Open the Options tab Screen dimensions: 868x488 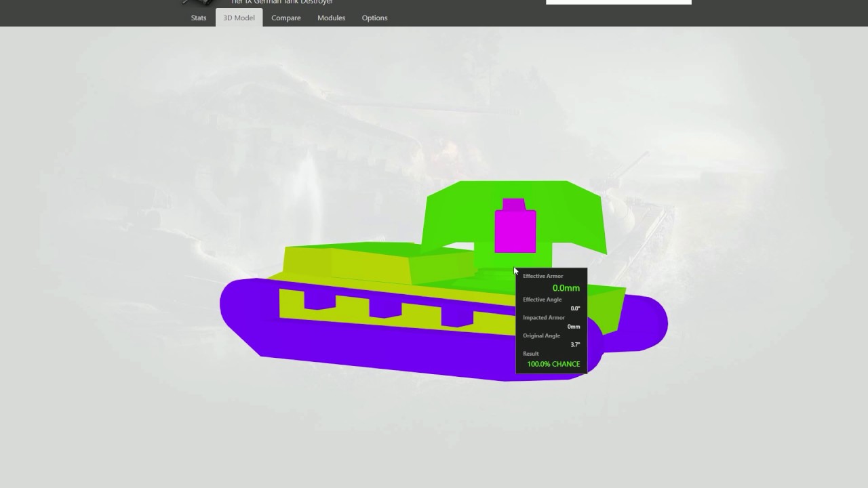pyautogui.click(x=375, y=18)
